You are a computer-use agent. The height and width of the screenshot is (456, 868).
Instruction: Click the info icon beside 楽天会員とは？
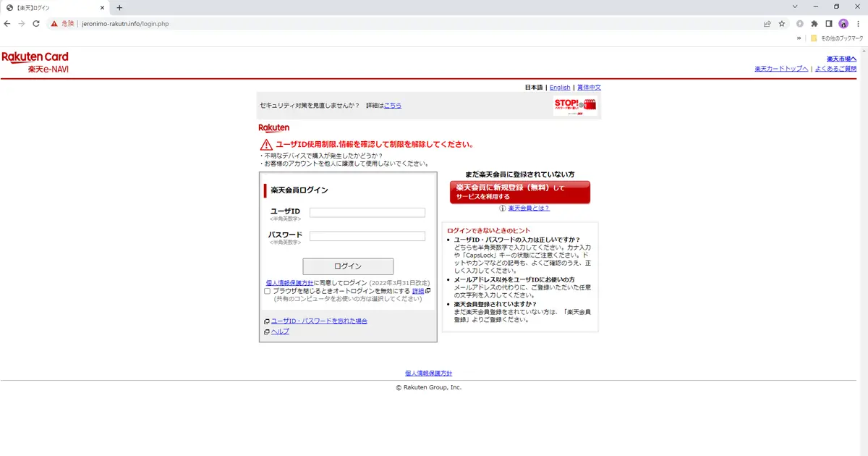(502, 208)
